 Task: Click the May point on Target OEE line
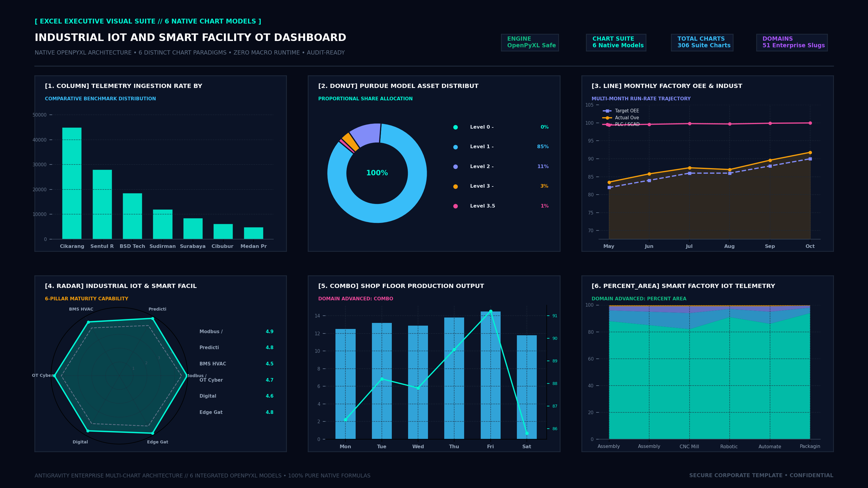pos(609,188)
